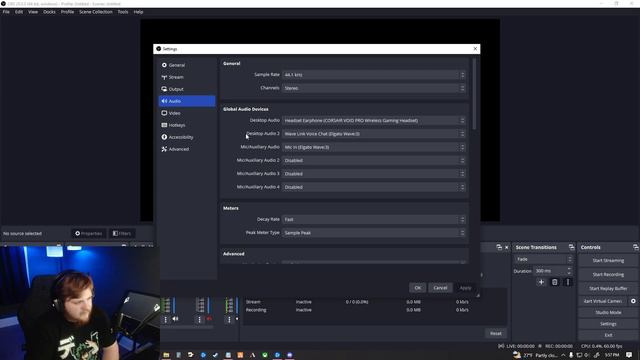Viewport: 640px width, 360px height.
Task: Open the Docks menu
Action: [49, 12]
